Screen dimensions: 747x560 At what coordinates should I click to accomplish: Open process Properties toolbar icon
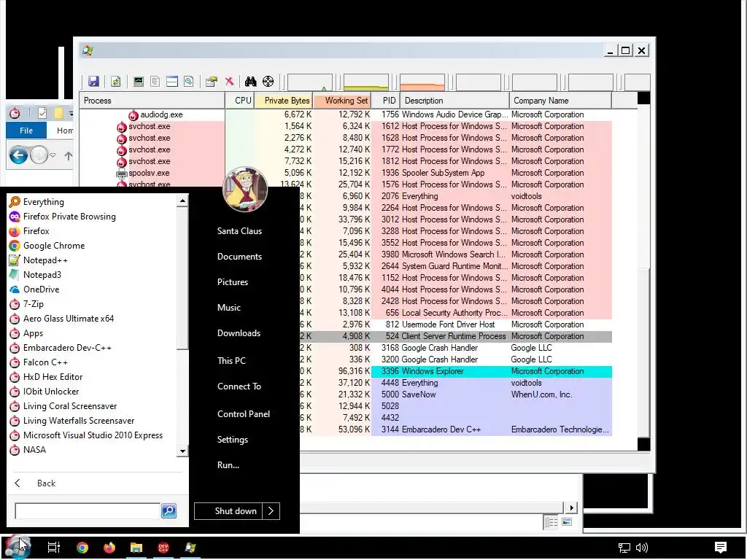tap(211, 82)
